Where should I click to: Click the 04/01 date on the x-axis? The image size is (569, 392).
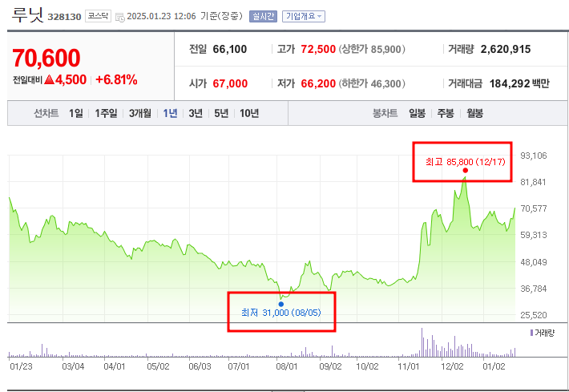(x=115, y=366)
